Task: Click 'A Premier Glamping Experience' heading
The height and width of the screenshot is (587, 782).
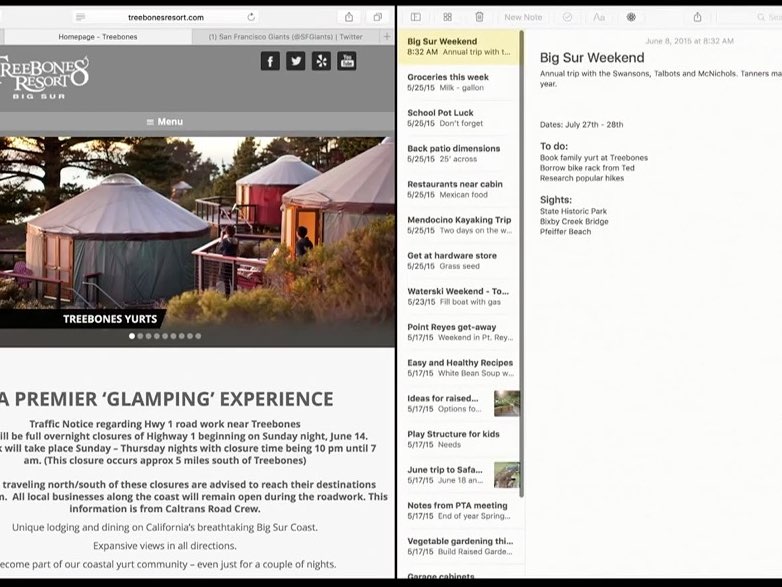Action: click(x=167, y=399)
